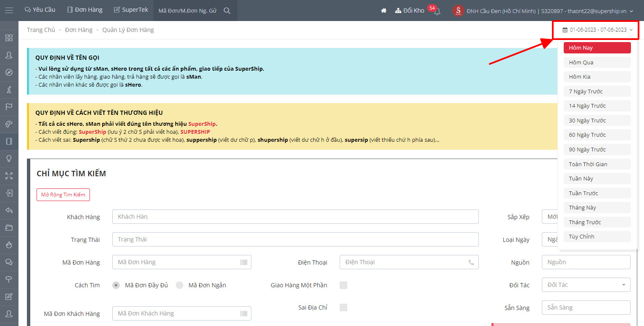This screenshot has width=644, height=326.
Task: Open the SuperTek menu in the top bar
Action: pyautogui.click(x=131, y=10)
